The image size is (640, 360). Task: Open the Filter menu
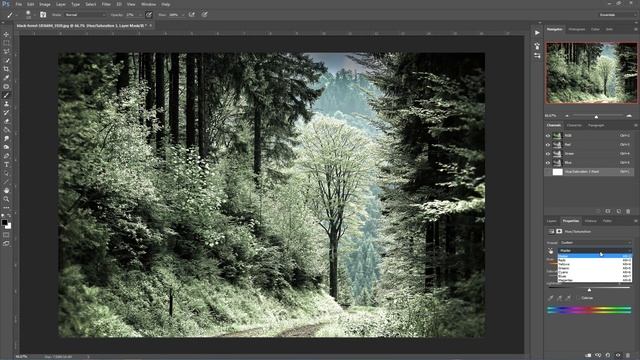coord(106,4)
